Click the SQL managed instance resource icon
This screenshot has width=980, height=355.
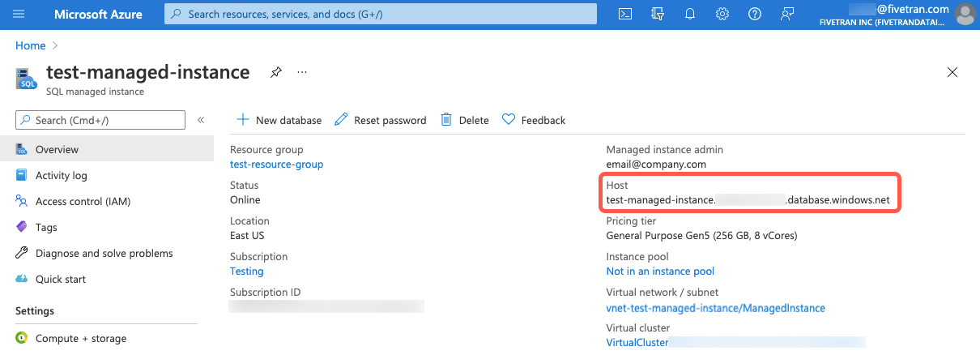[x=26, y=79]
